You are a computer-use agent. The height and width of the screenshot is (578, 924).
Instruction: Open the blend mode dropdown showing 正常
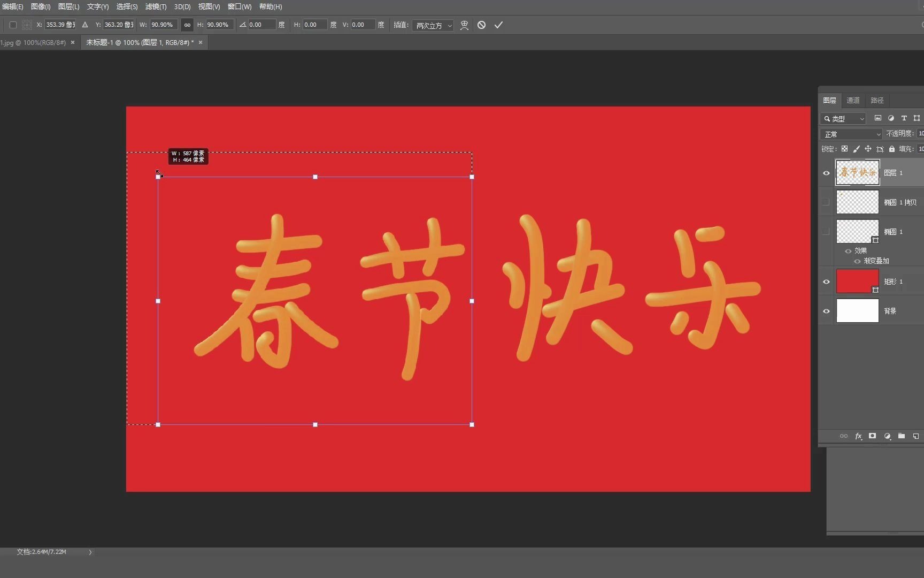tap(851, 134)
